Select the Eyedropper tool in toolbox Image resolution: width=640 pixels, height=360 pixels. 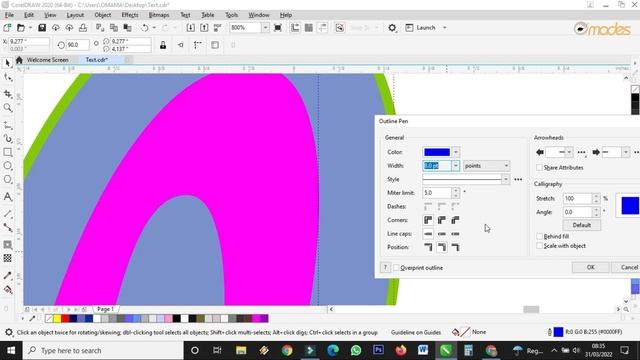(x=7, y=276)
